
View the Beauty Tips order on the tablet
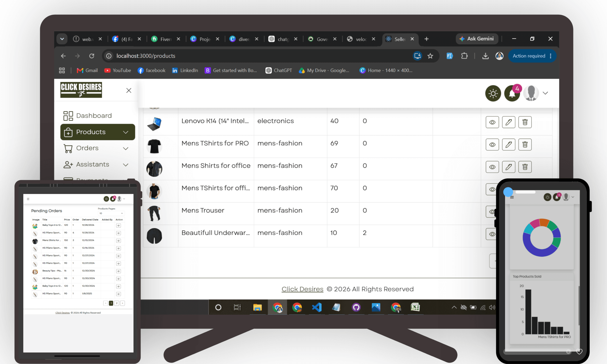click(x=118, y=271)
